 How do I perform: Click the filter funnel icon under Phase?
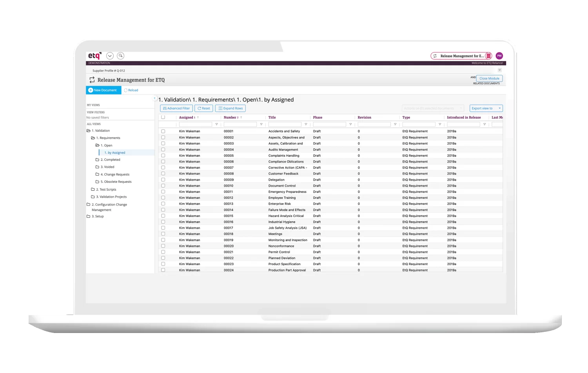point(350,124)
